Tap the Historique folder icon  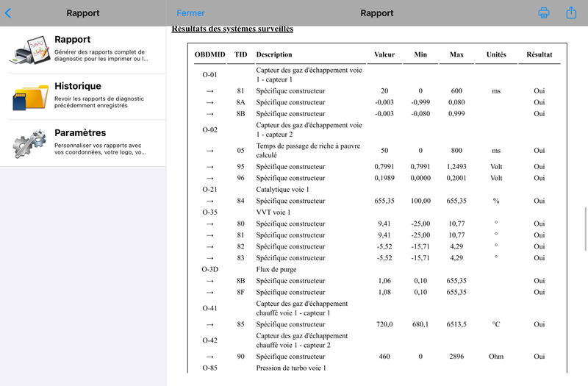pos(29,96)
